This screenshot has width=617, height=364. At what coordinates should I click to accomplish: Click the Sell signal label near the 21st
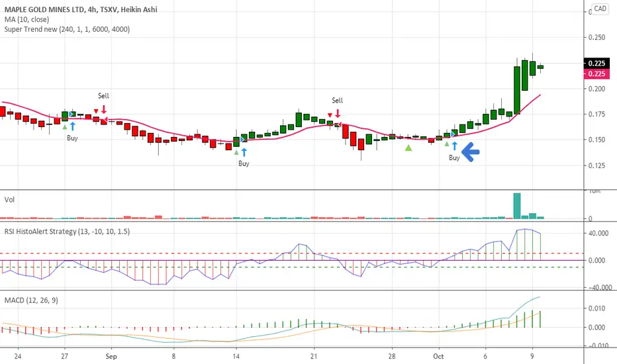pyautogui.click(x=337, y=101)
